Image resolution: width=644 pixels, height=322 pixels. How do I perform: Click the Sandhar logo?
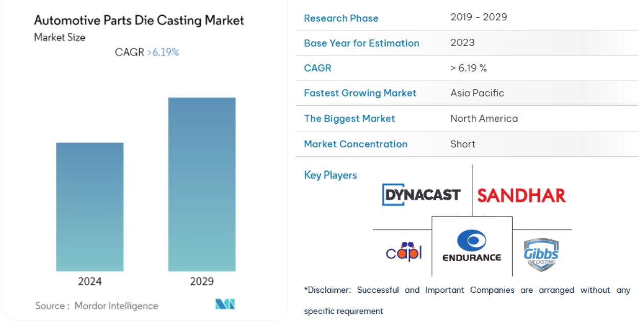[x=521, y=195]
